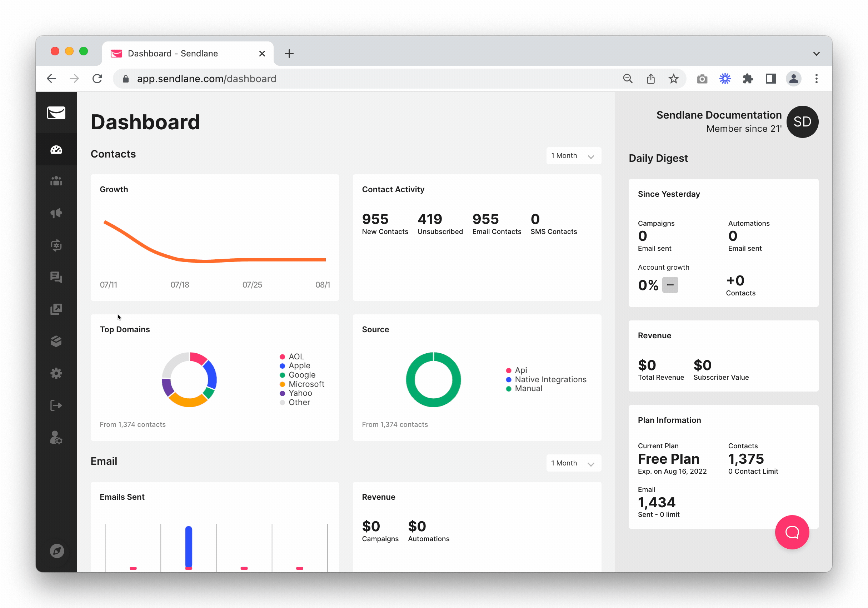Click the 1,375 contacts count
Image resolution: width=868 pixels, height=608 pixels.
point(746,459)
